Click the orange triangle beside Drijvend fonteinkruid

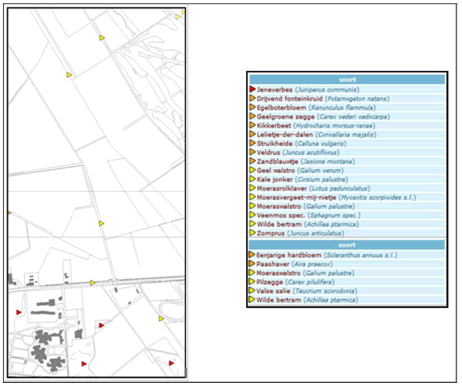pyautogui.click(x=252, y=98)
